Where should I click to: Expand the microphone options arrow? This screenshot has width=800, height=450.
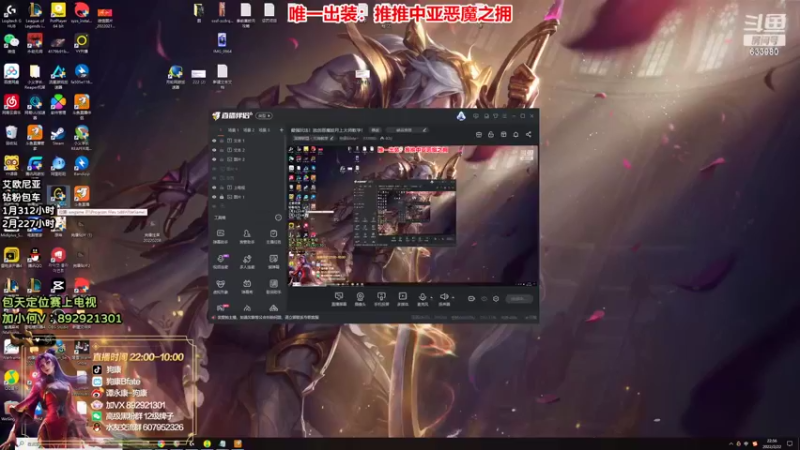tap(431, 297)
